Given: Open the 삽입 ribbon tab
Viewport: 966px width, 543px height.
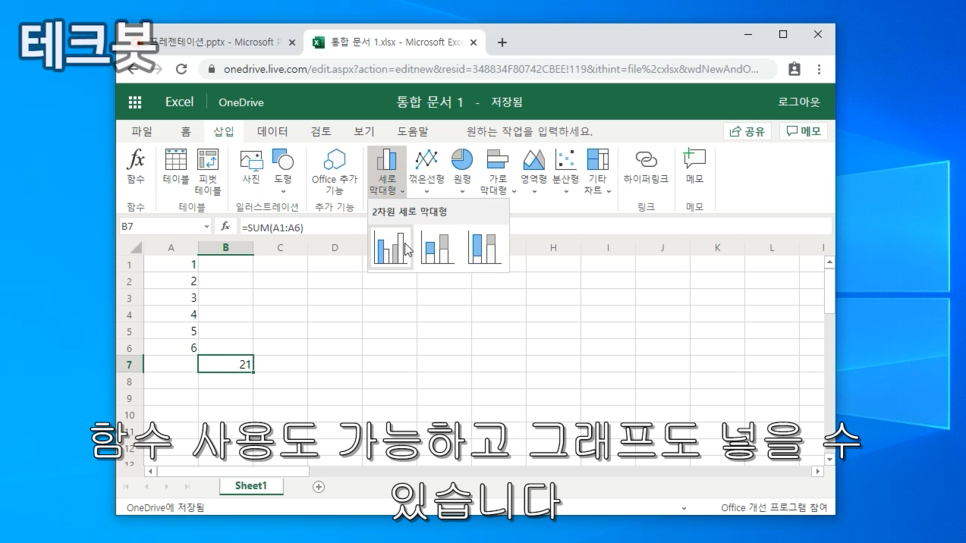Looking at the screenshot, I should (x=224, y=131).
